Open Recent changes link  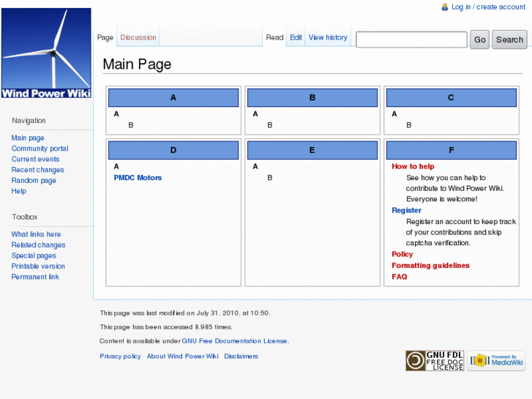pos(37,170)
